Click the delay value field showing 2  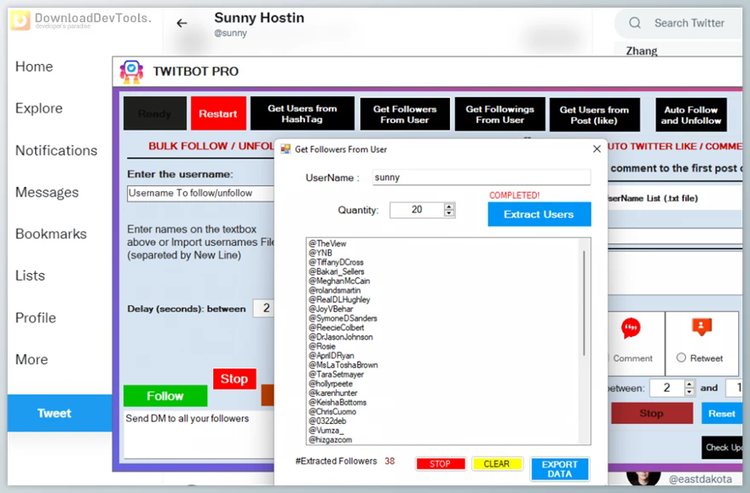264,308
